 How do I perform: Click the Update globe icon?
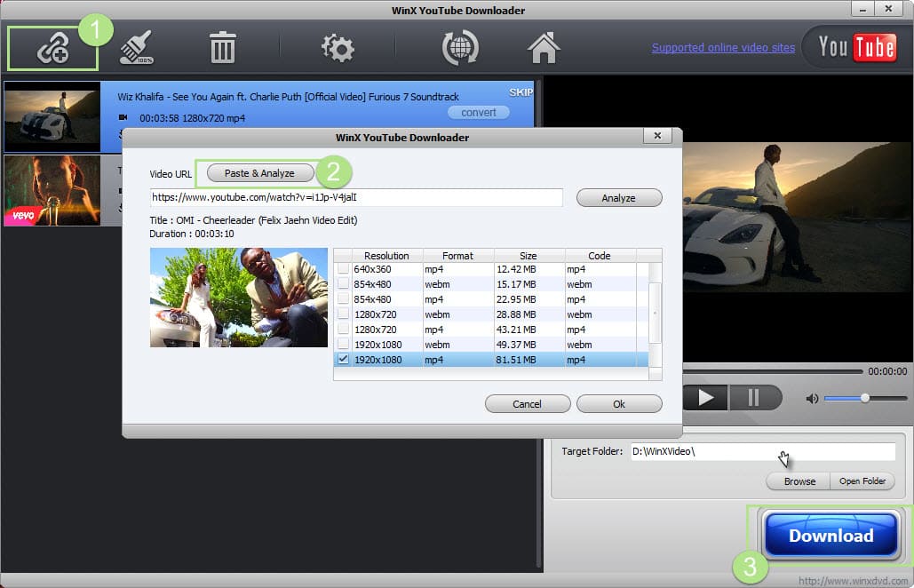[460, 48]
